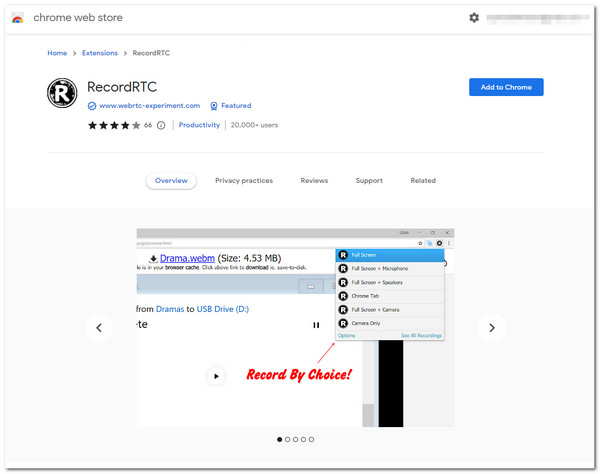
Task: Click the Featured badge icon
Action: click(214, 106)
